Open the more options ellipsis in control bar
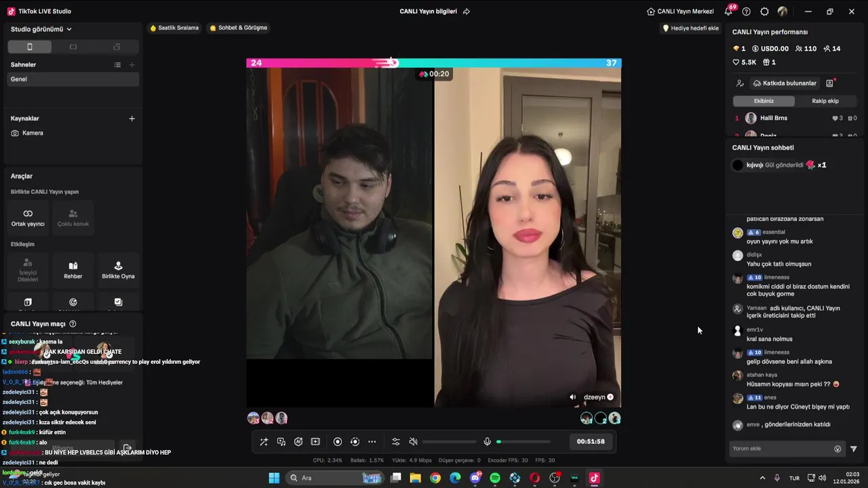The image size is (868, 488). coord(372,442)
